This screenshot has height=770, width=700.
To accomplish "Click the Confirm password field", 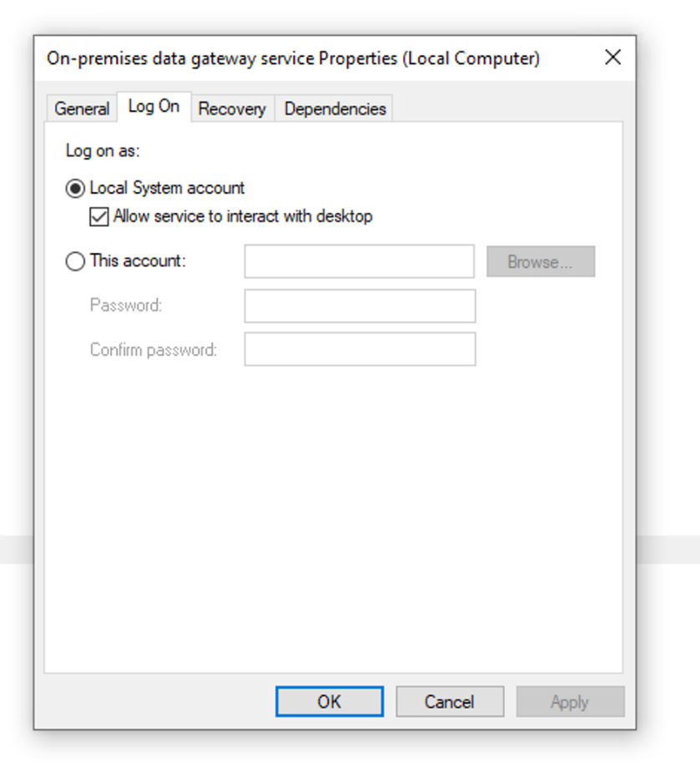I will click(x=359, y=350).
